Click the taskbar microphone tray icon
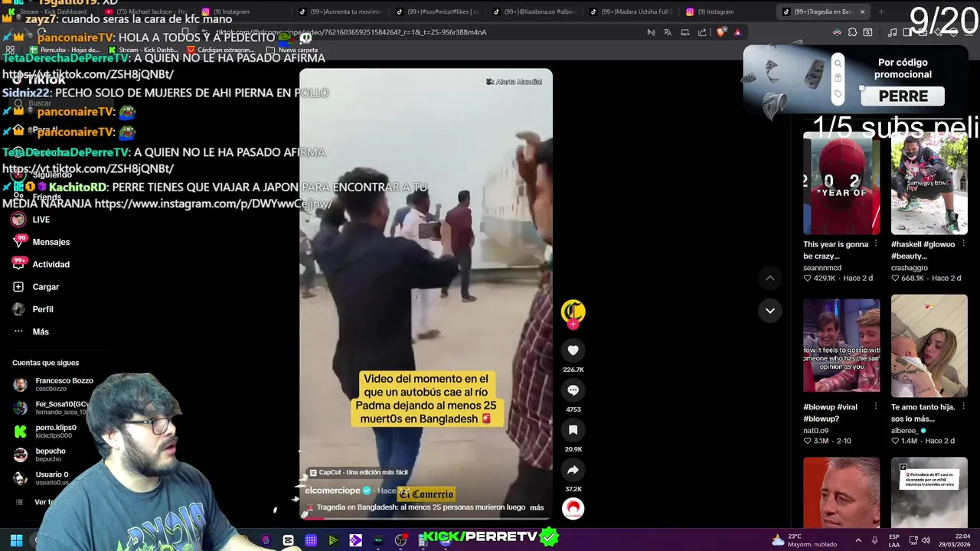980x551 pixels. (874, 540)
